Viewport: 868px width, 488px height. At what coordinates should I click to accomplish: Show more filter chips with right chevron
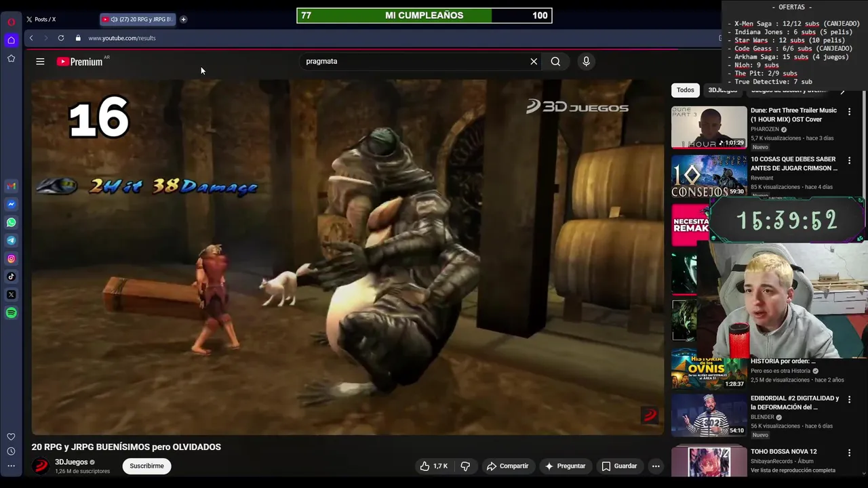(x=843, y=90)
